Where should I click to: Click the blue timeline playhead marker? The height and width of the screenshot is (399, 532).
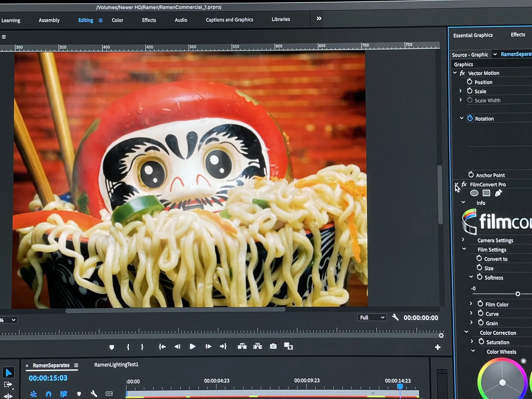(x=400, y=386)
